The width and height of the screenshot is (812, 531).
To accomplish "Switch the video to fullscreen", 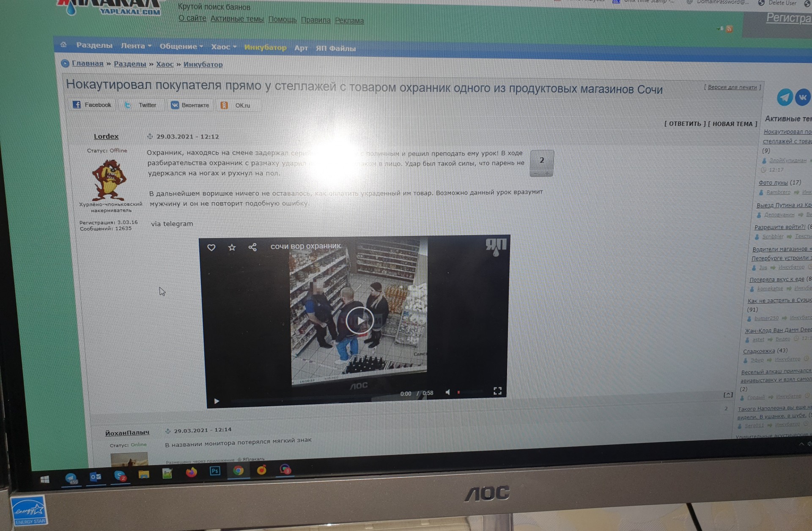I will click(x=497, y=391).
